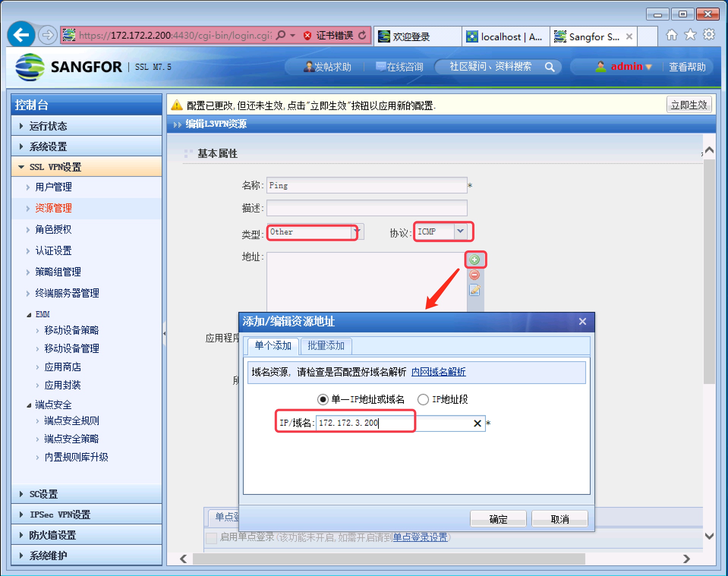Viewport: 728px width, 576px height.
Task: Open 移动设备策略 under EMM
Action: [x=72, y=330]
